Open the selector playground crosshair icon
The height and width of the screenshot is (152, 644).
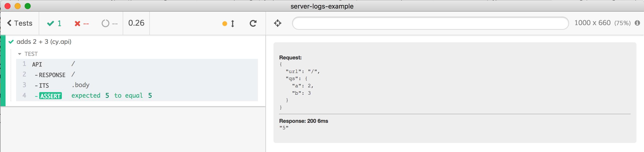[278, 23]
